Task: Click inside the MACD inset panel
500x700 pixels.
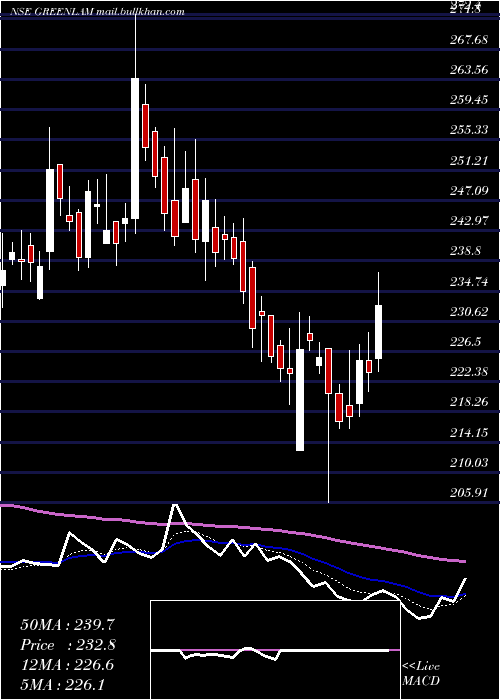Action: pyautogui.click(x=275, y=650)
